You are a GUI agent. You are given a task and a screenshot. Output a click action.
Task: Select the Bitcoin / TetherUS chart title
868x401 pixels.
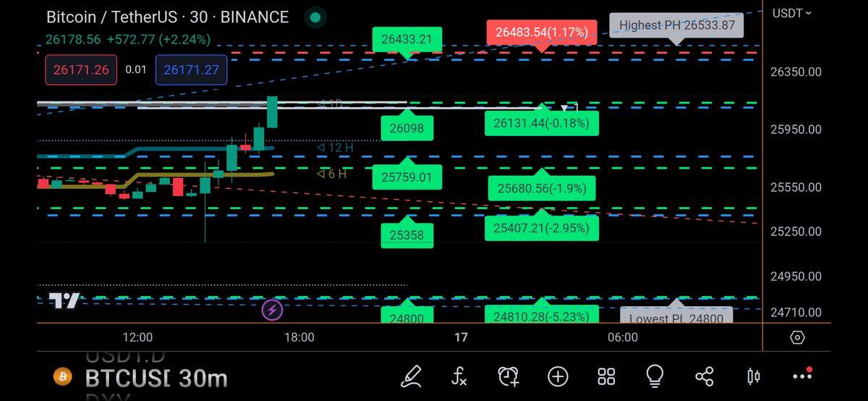[x=167, y=17]
